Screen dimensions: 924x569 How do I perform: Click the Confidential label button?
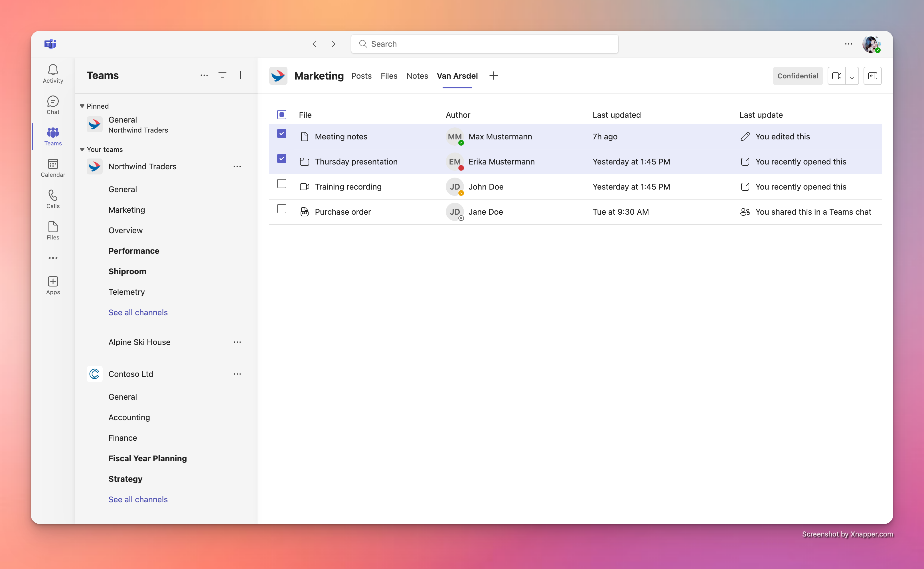click(x=798, y=76)
